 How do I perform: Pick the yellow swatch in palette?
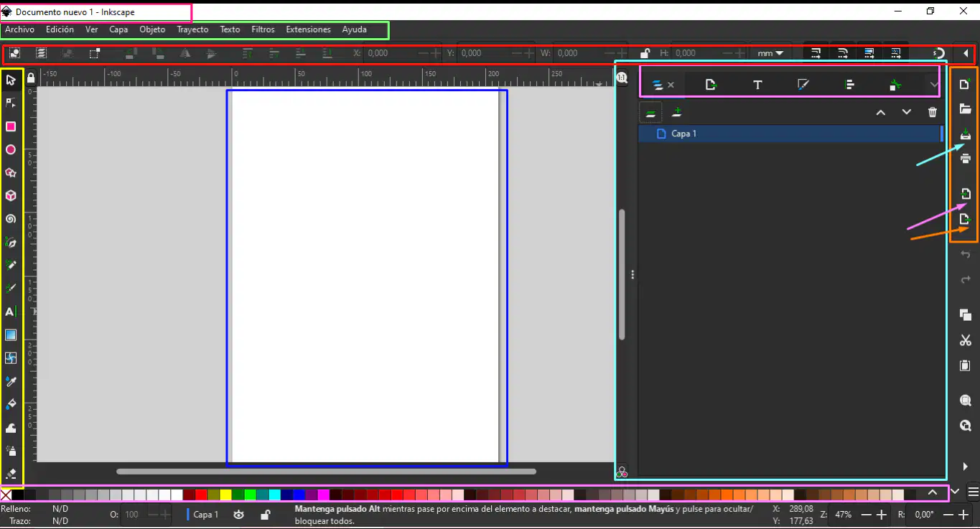pyautogui.click(x=225, y=495)
